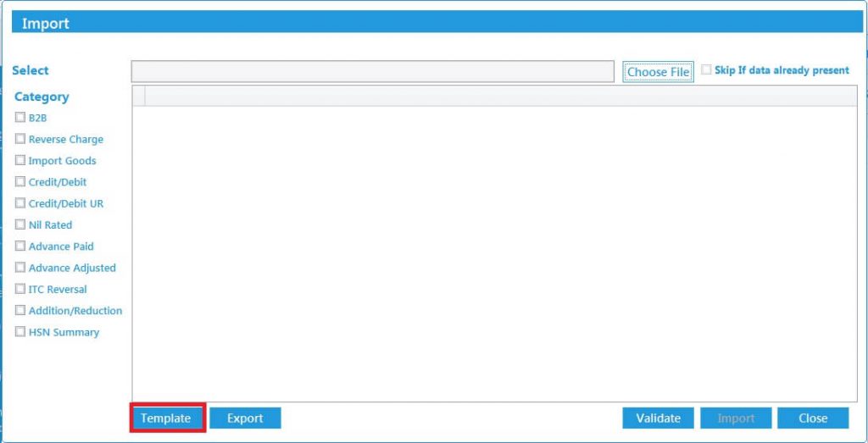The image size is (868, 443).
Task: Click the Export button
Action: (245, 418)
